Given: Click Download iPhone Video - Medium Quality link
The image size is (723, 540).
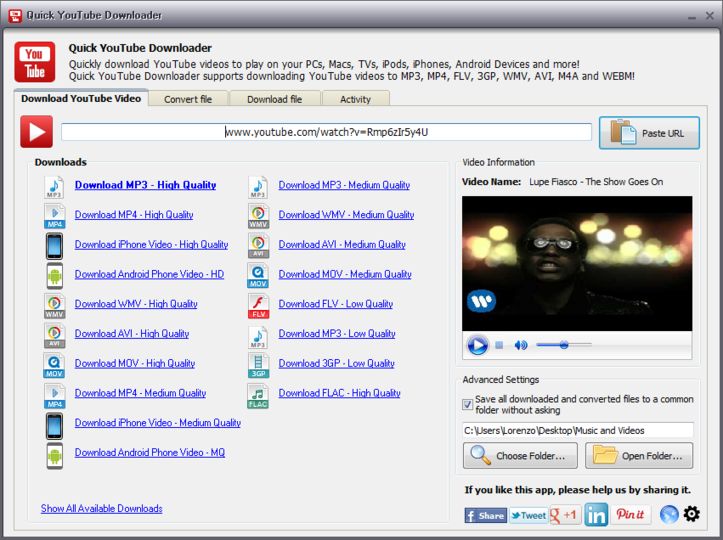Looking at the screenshot, I should (x=158, y=422).
